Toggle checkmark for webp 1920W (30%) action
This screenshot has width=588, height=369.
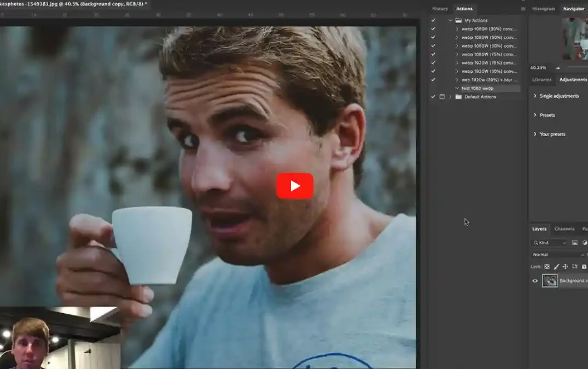coord(433,71)
